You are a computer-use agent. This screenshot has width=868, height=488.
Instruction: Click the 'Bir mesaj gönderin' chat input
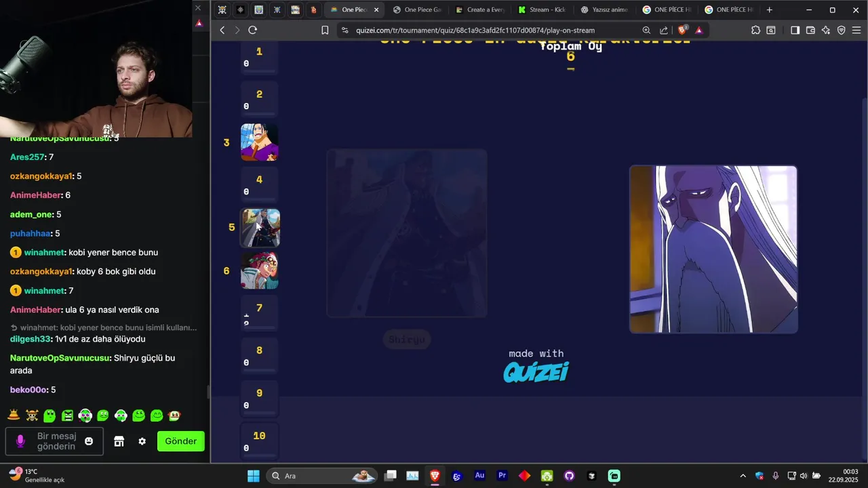coord(56,441)
